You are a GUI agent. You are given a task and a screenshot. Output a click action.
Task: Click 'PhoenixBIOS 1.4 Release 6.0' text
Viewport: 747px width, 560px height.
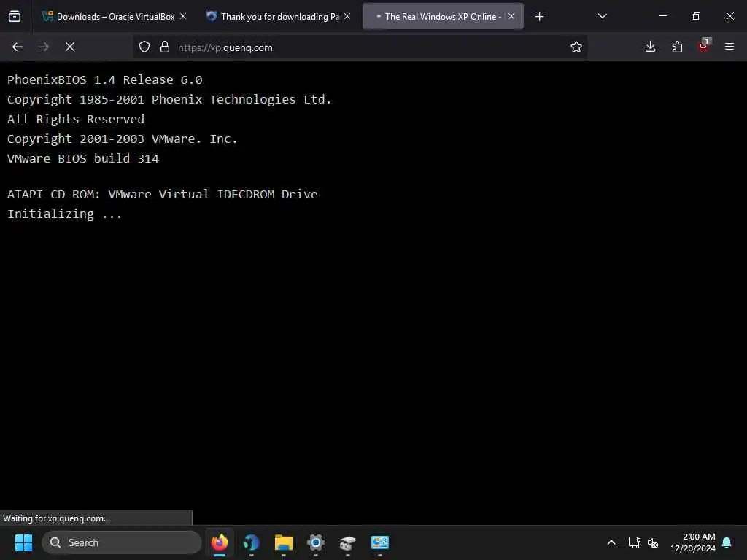105,79
